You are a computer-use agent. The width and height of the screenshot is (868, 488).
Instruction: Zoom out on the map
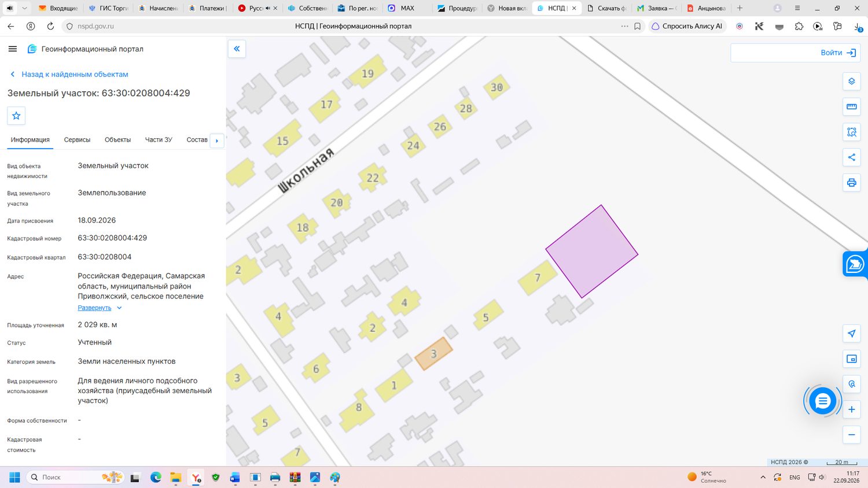tap(852, 435)
